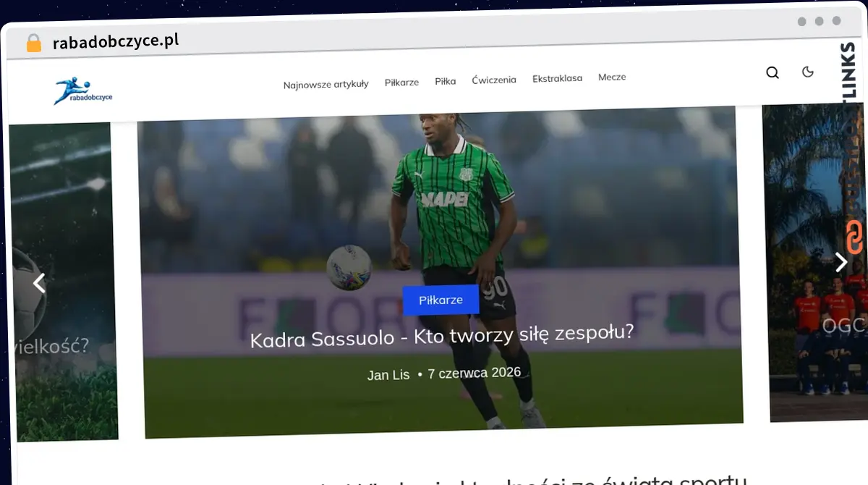Go to previous slide arrow
Screen dimensions: 868x485
click(39, 282)
